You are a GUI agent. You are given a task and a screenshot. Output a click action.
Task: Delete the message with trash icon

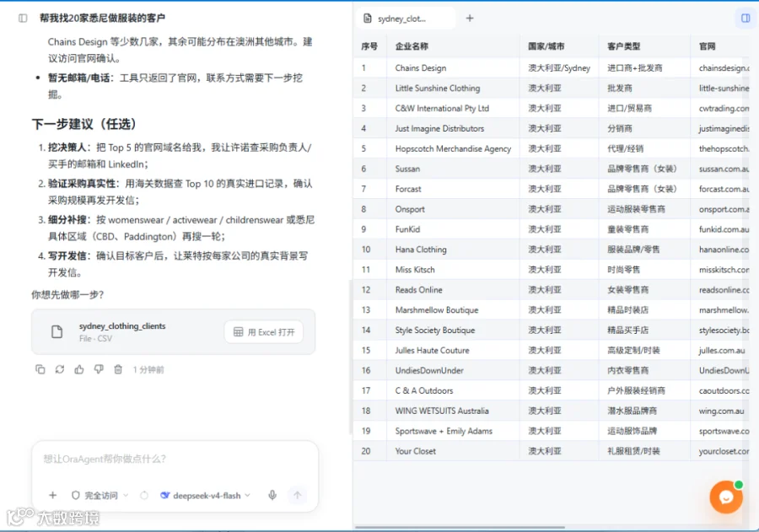pos(118,369)
